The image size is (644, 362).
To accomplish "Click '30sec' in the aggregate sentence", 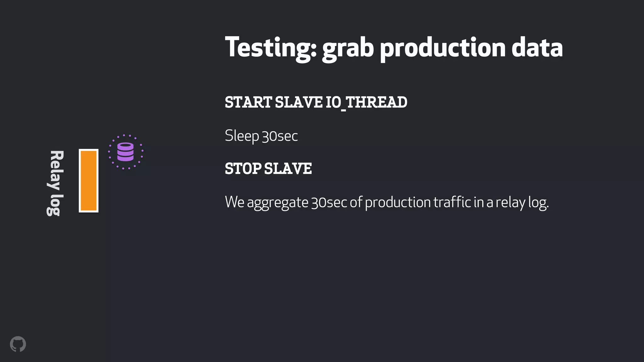I will point(329,202).
